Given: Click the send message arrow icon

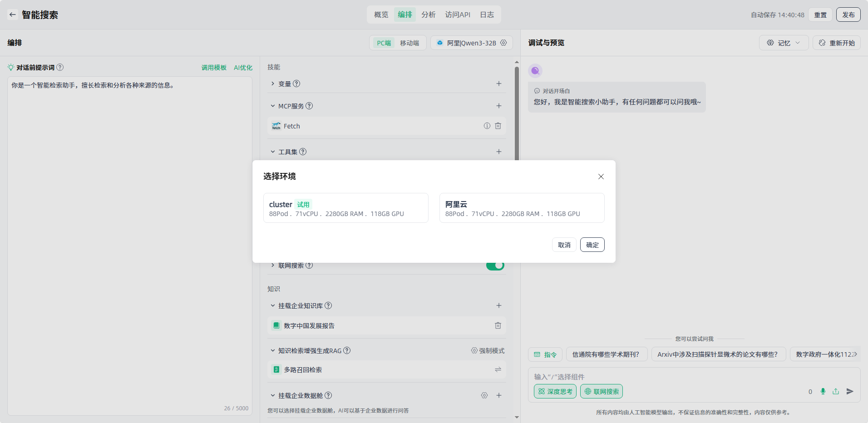Looking at the screenshot, I should (x=850, y=391).
